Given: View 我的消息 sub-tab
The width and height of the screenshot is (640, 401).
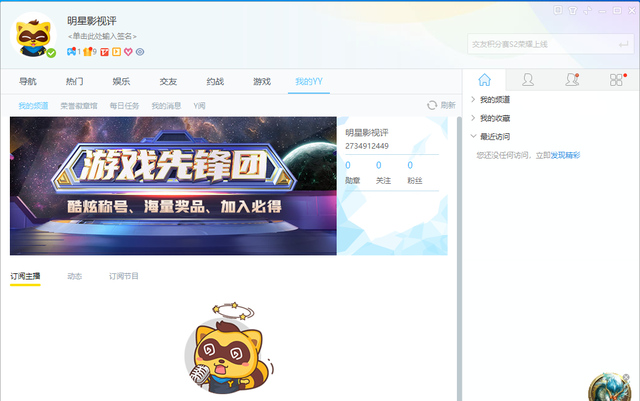Looking at the screenshot, I should 167,106.
